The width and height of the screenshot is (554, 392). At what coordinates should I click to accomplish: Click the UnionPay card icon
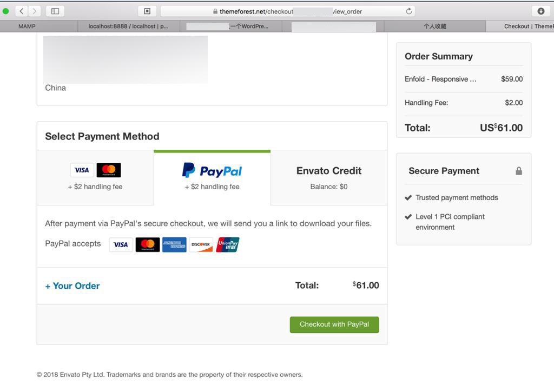click(x=228, y=244)
